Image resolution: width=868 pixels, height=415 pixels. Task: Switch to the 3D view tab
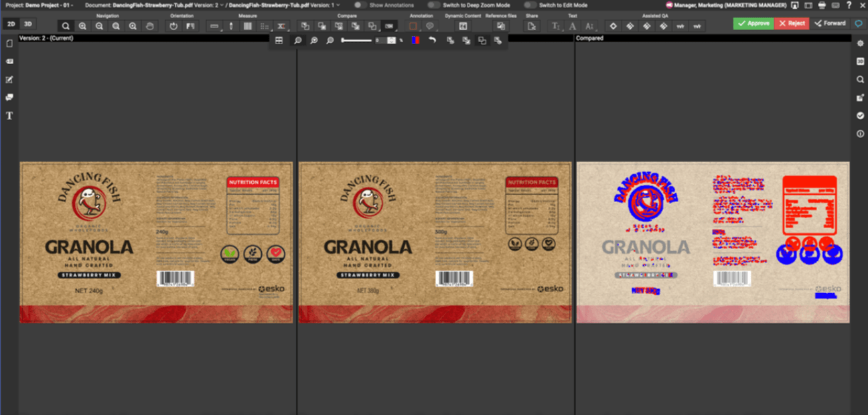(27, 24)
